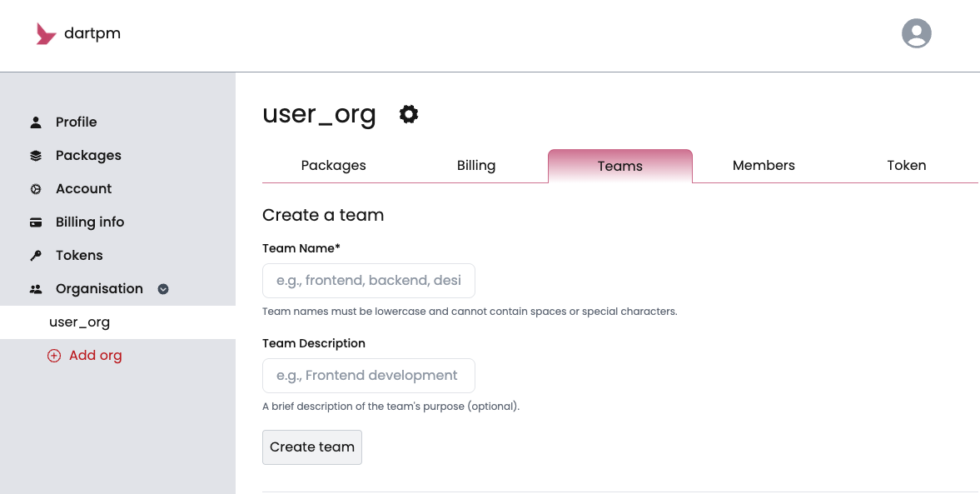Switch to the Packages tab
This screenshot has width=980, height=494.
(333, 166)
